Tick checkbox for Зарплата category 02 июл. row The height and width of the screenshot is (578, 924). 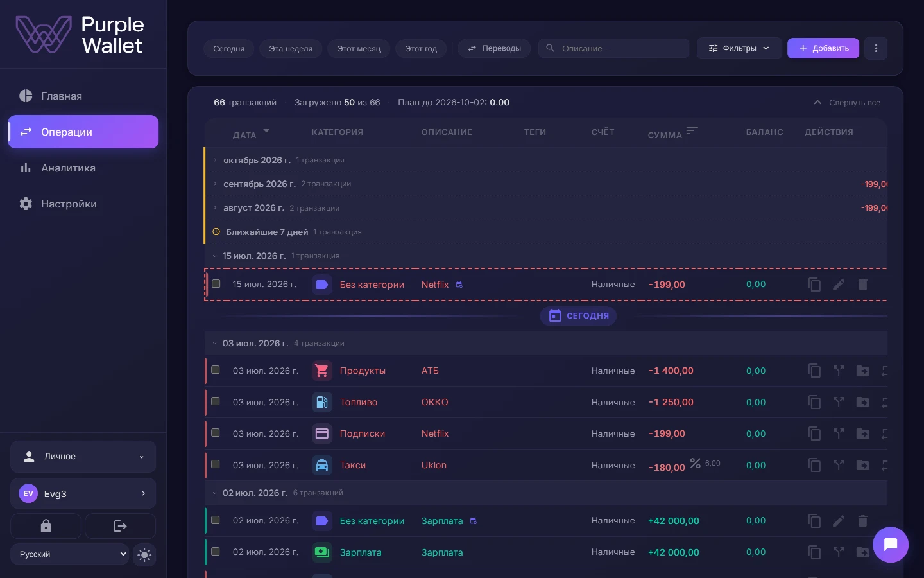[x=216, y=552]
